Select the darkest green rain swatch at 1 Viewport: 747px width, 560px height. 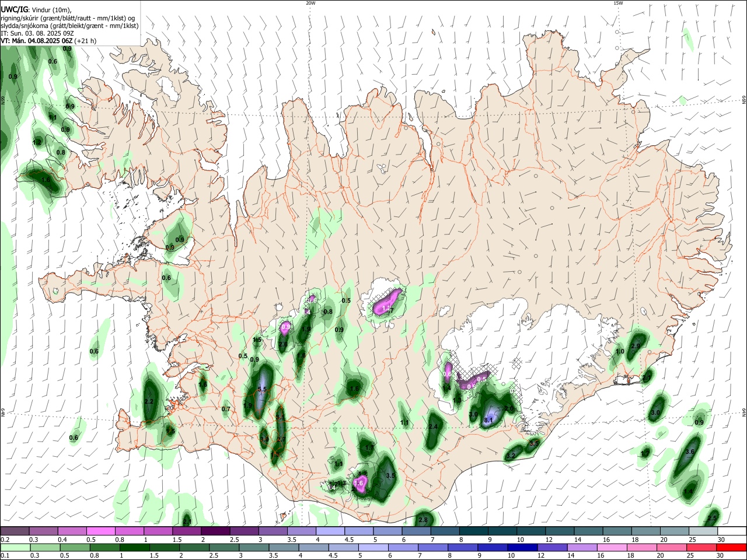[x=135, y=547]
